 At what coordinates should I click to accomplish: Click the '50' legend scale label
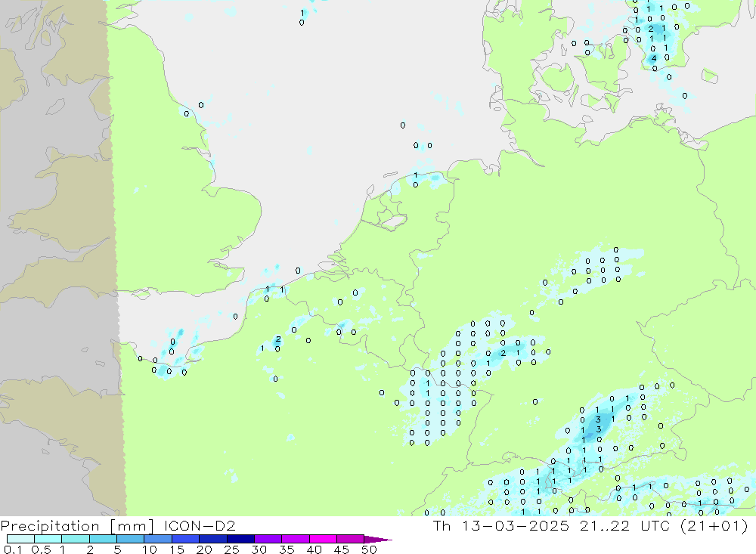pos(369,549)
